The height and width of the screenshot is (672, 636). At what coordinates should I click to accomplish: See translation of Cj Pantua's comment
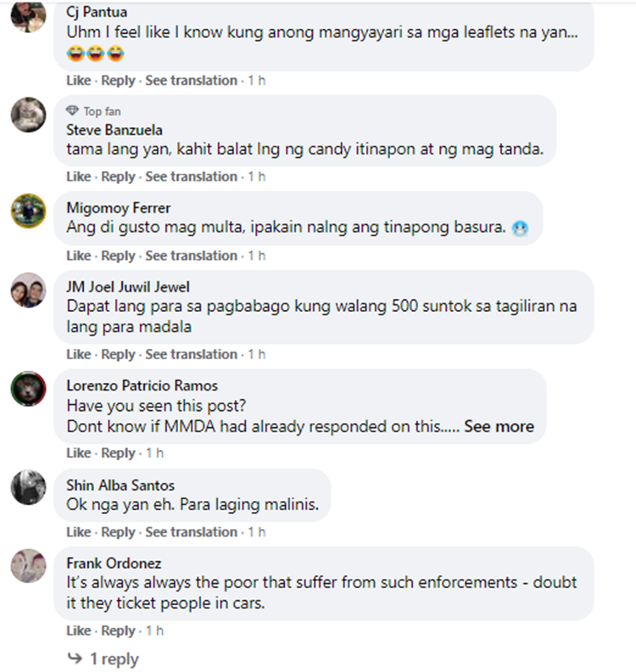coord(191,81)
